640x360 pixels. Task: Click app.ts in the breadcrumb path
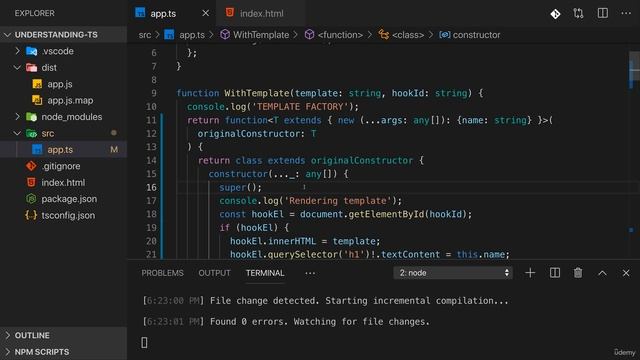[192, 35]
